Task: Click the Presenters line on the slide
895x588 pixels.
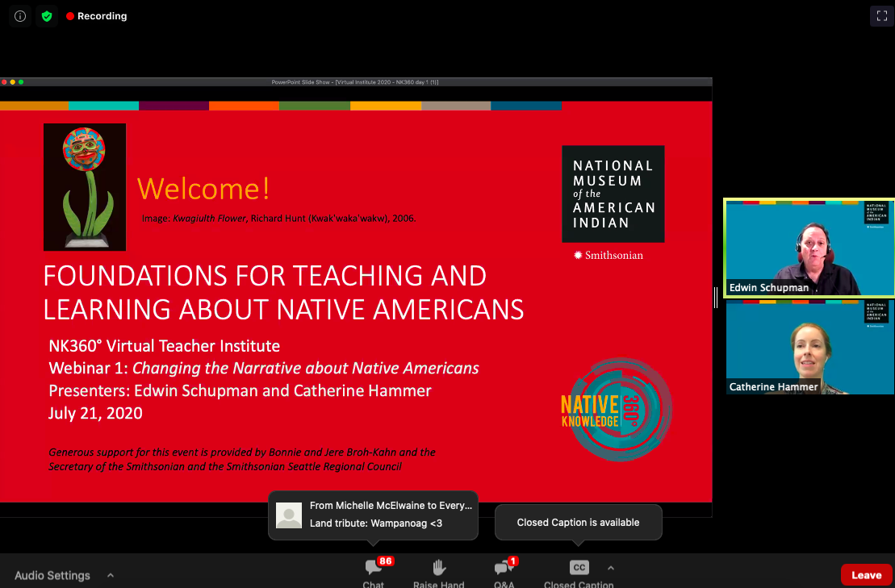Action: tap(240, 390)
